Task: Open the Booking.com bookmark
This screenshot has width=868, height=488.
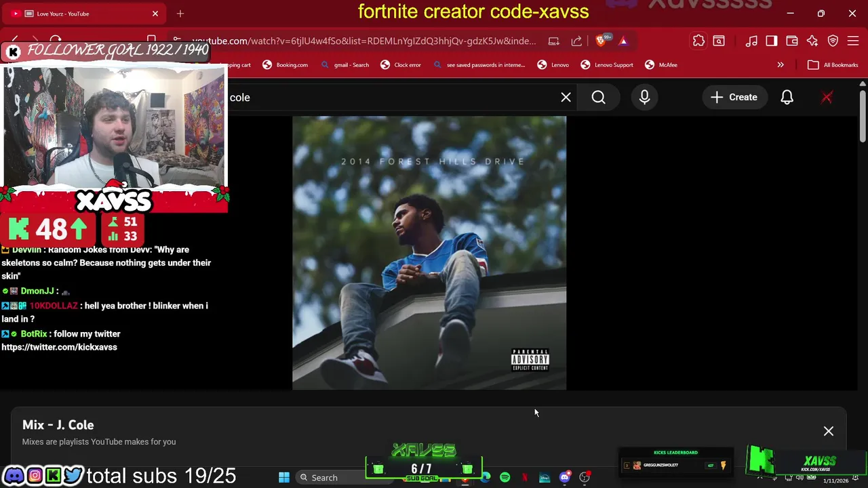Action: (x=285, y=65)
